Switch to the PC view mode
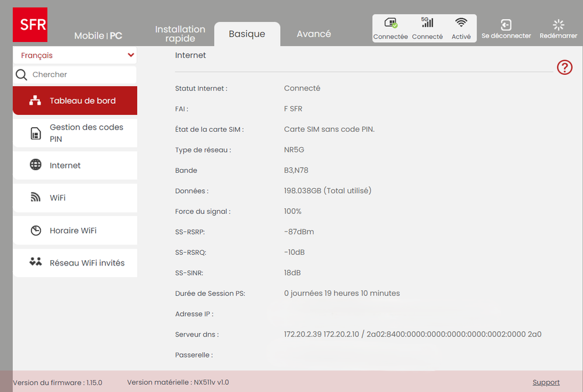This screenshot has width=583, height=392. click(x=116, y=36)
